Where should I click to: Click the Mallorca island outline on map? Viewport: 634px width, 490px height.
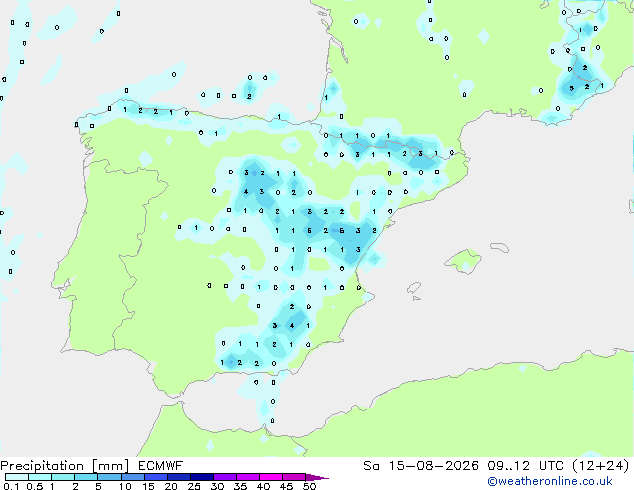tap(463, 261)
